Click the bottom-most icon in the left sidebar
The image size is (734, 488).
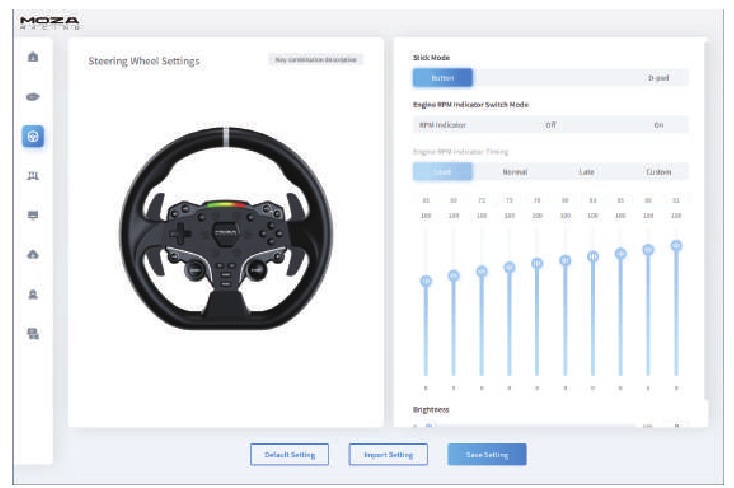pos(33,333)
